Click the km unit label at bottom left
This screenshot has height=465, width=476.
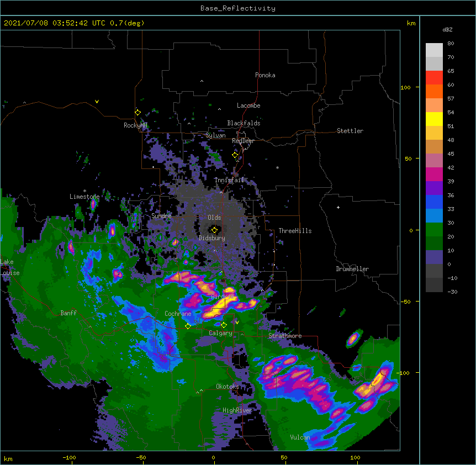click(8, 458)
